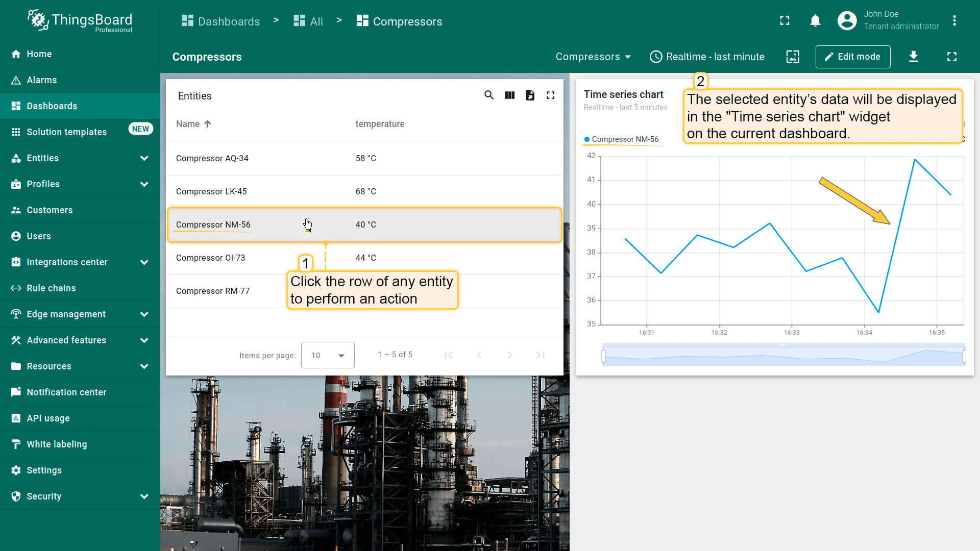The height and width of the screenshot is (551, 980).
Task: Click the columns-to-display icon in Entities
Action: click(x=509, y=95)
